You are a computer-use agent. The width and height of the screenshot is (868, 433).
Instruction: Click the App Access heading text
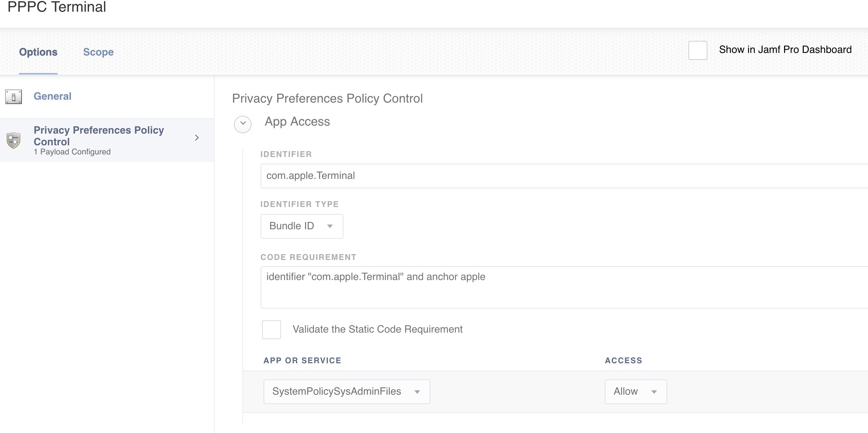coord(297,122)
